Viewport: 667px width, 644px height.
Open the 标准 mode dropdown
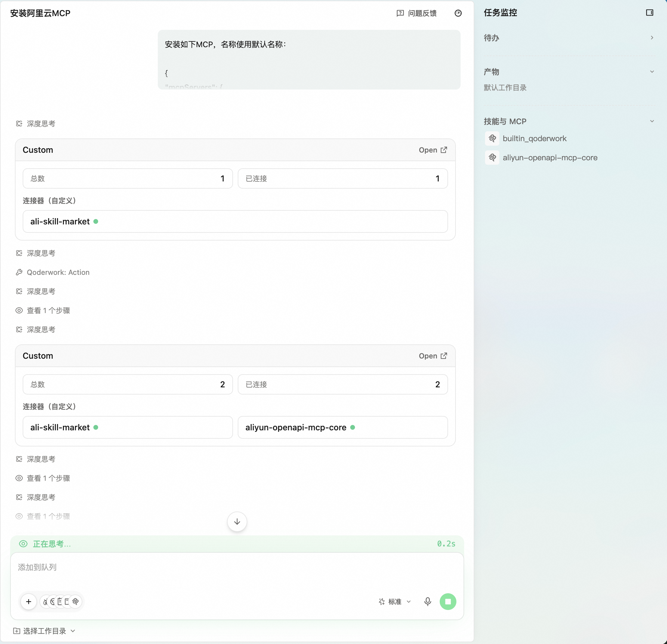(395, 602)
